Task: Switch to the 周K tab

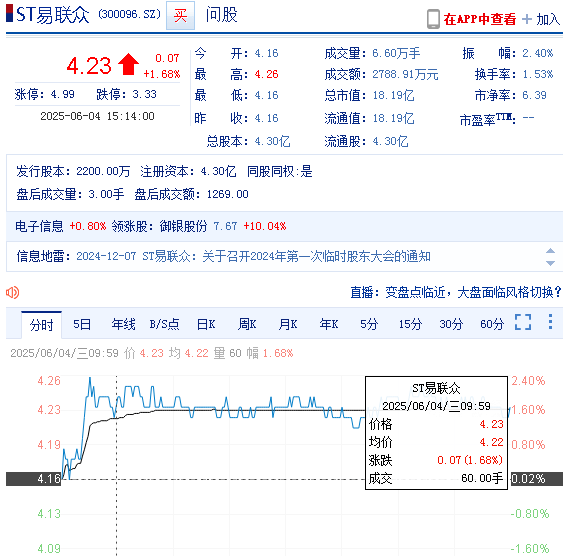Action: click(x=247, y=324)
